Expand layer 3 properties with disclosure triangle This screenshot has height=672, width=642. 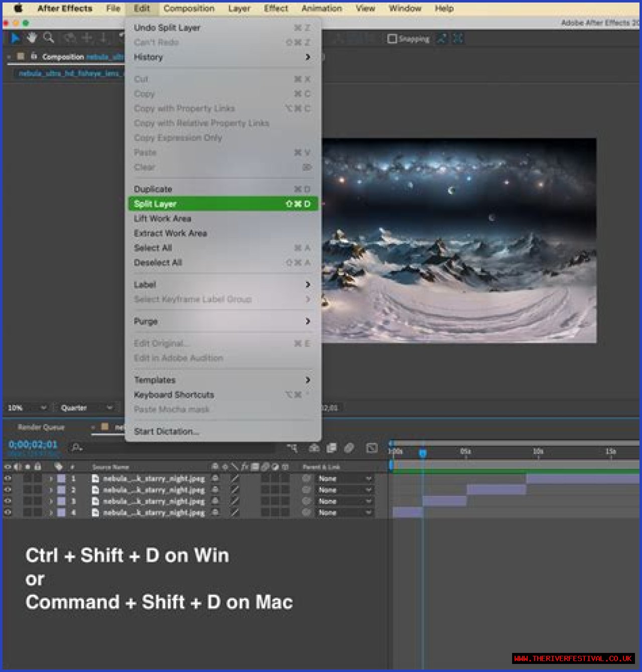pos(51,501)
